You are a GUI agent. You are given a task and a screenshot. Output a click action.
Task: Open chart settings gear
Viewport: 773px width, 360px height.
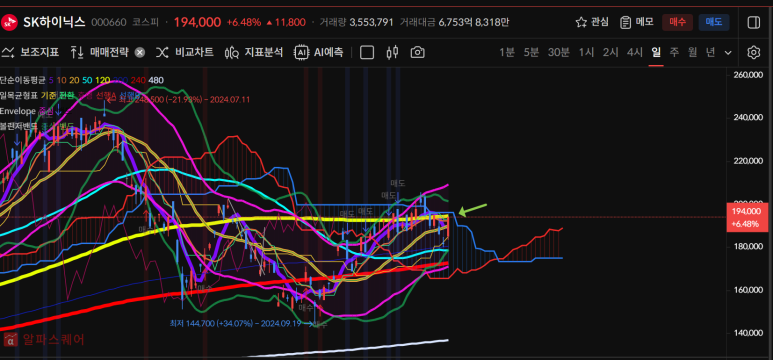tap(753, 52)
